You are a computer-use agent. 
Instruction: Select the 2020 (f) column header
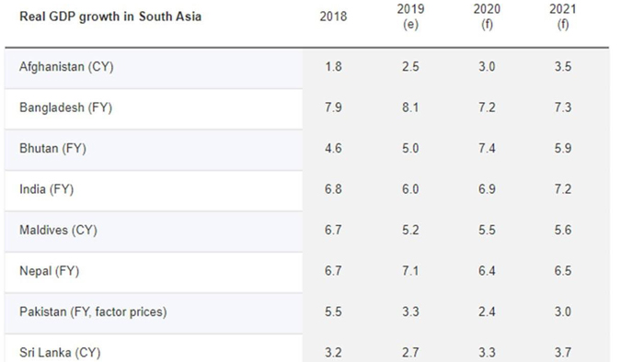click(x=487, y=17)
